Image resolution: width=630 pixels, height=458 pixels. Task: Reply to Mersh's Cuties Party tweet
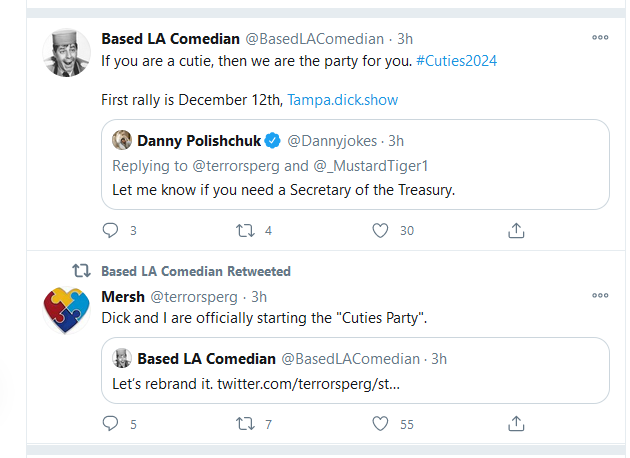pyautogui.click(x=110, y=423)
